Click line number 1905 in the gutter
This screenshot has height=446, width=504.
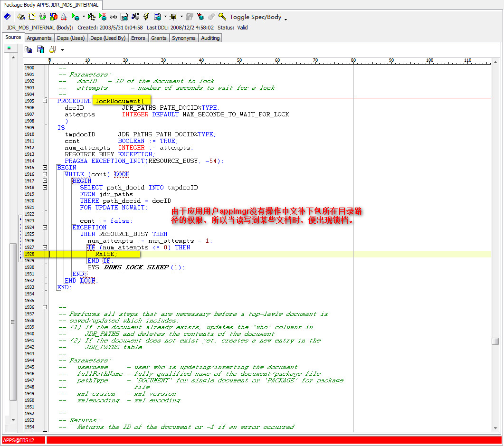29,101
